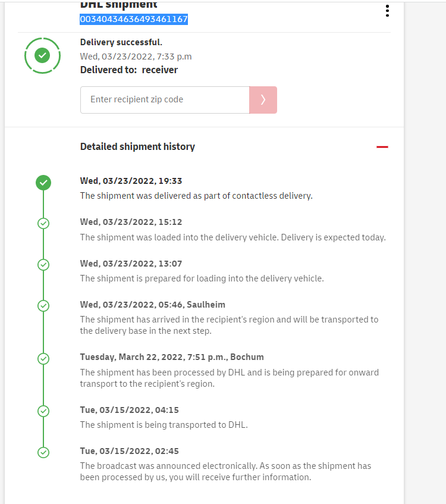Screen dimensions: 446x504
Task: Click the checkmark icon beside 15:12 entry
Action: click(x=43, y=223)
